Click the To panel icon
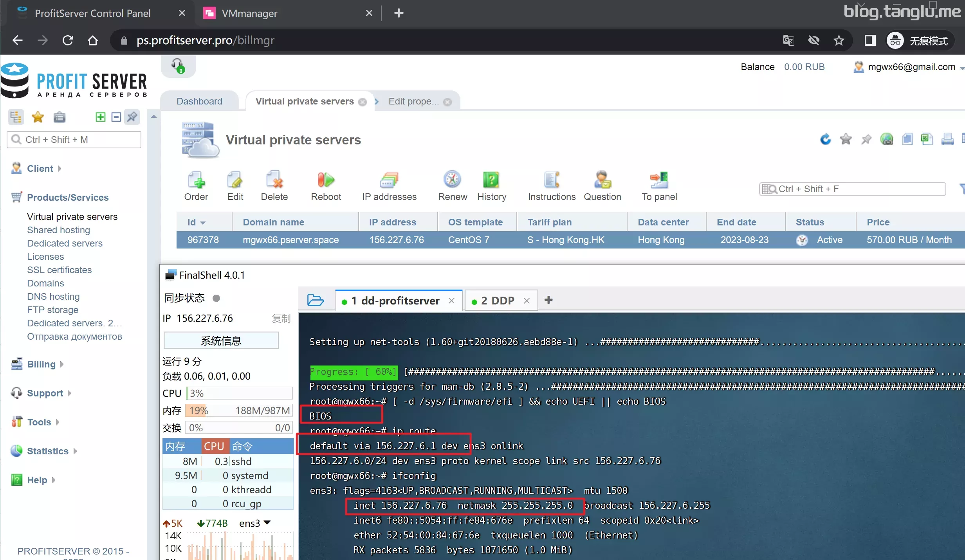Viewport: 965px width, 560px height. click(659, 180)
